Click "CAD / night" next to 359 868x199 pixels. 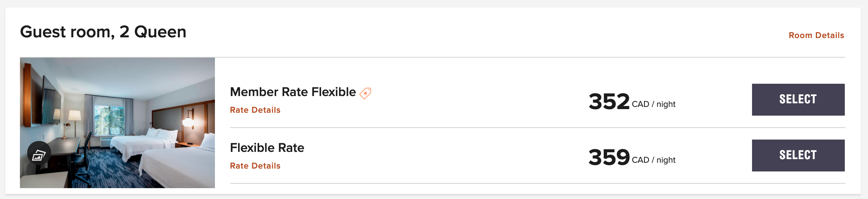pyautogui.click(x=653, y=160)
